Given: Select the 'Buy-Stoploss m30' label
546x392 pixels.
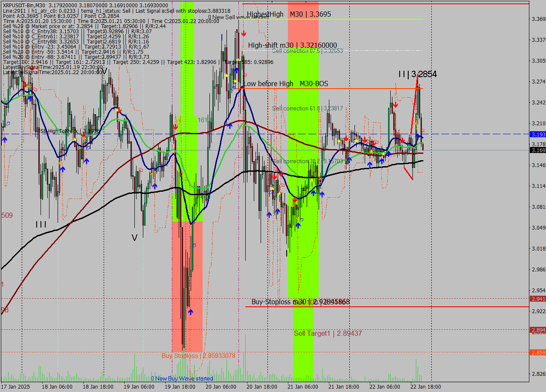Looking at the screenshot, I should [301, 302].
